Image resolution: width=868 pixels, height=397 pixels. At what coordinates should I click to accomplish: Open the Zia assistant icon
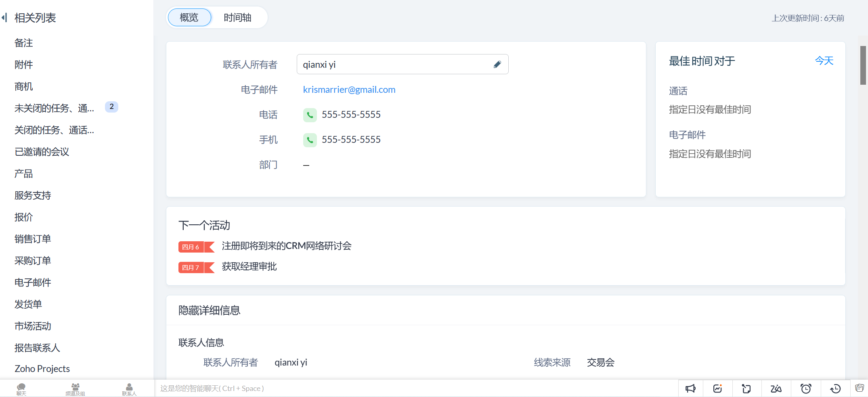776,389
